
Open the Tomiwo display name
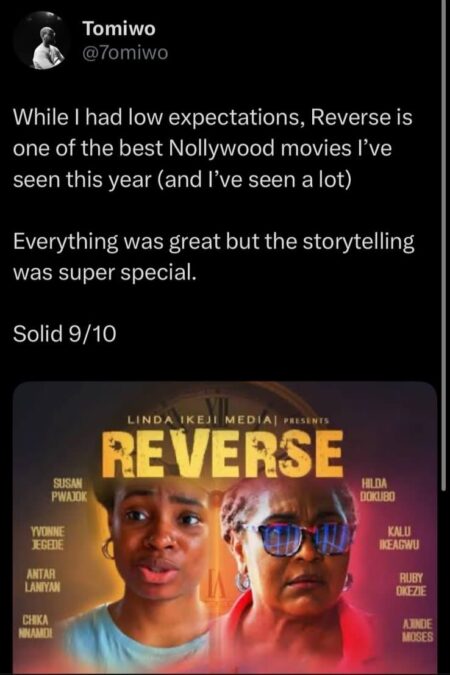pyautogui.click(x=119, y=29)
